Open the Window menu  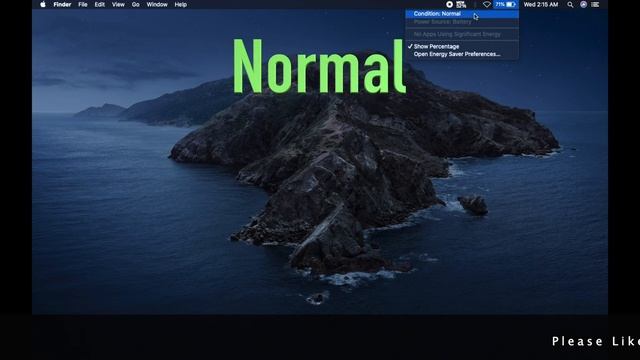(x=157, y=4)
